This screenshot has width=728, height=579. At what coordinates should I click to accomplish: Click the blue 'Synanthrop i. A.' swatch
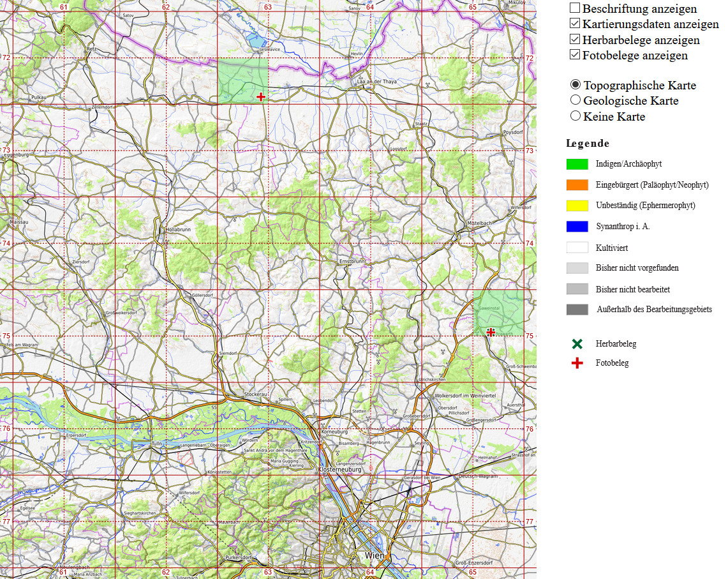[x=577, y=227]
